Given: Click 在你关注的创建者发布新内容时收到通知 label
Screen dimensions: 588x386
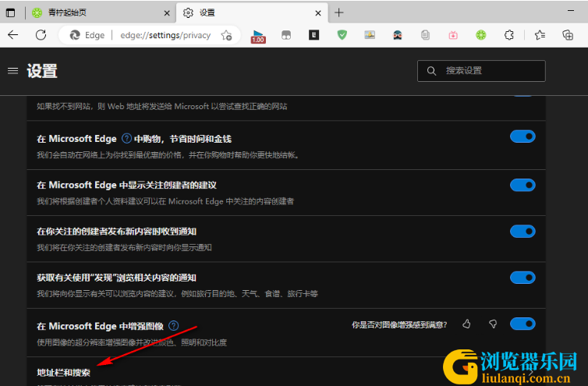Looking at the screenshot, I should (117, 232).
